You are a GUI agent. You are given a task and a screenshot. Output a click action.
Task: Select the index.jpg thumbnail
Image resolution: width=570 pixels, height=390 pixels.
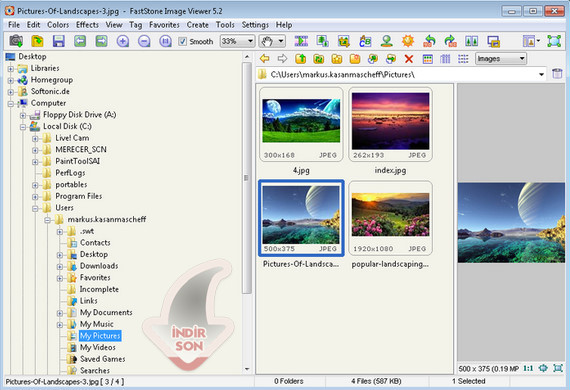click(390, 130)
